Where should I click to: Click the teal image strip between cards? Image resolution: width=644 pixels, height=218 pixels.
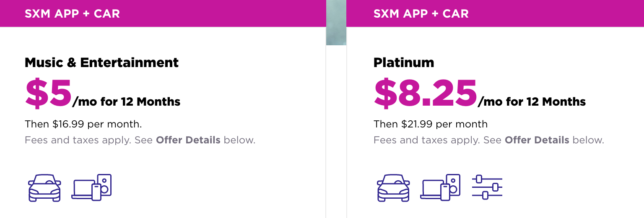336,23
